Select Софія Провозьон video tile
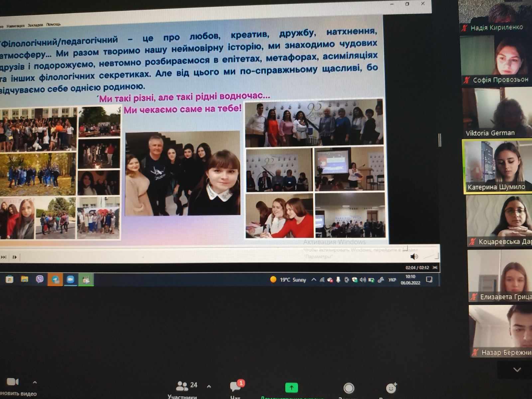The width and height of the screenshot is (532, 399). tap(496, 60)
